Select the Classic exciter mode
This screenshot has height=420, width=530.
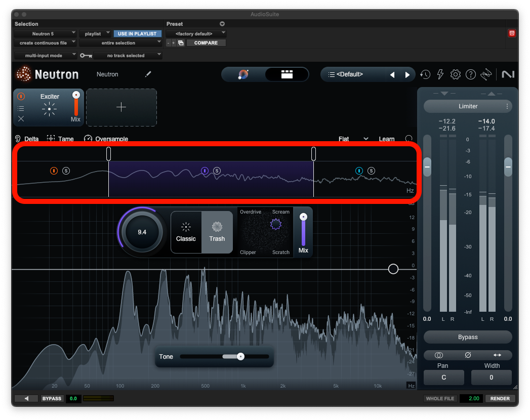click(x=186, y=232)
